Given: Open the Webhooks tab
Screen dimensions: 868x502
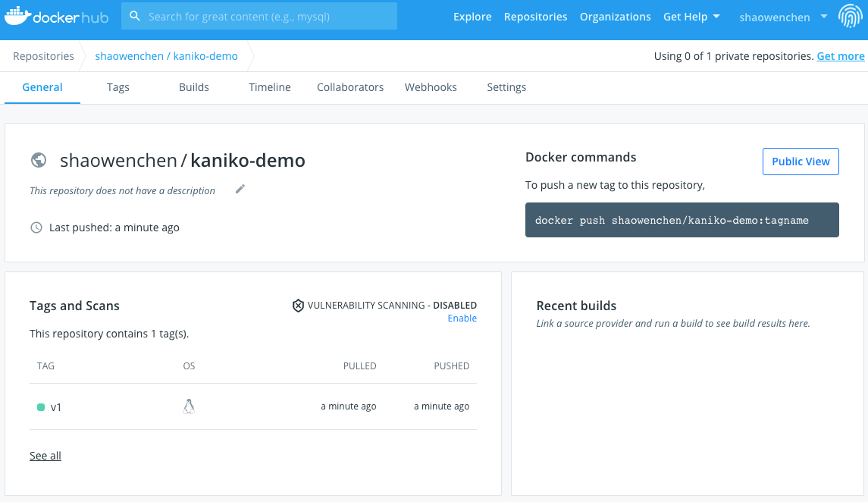Looking at the screenshot, I should tap(431, 87).
